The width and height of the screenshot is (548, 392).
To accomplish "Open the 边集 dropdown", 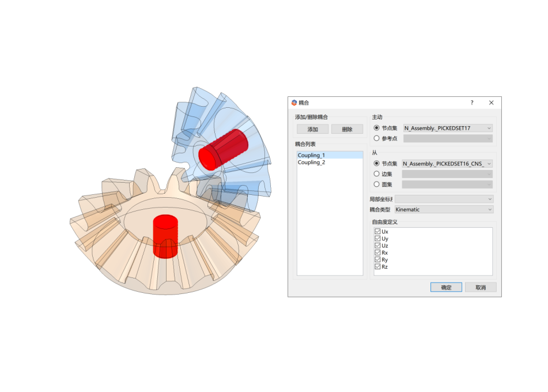I will [447, 174].
